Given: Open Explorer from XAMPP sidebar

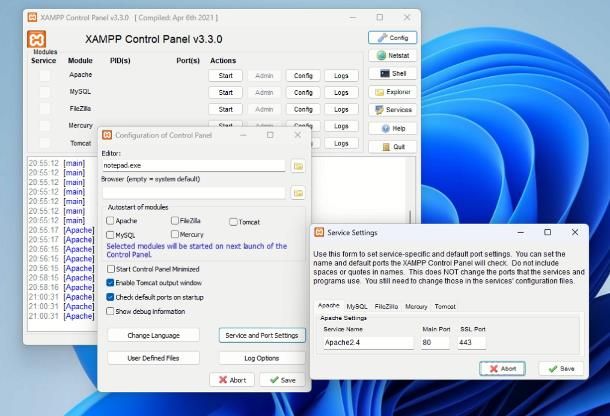Looking at the screenshot, I should 392,92.
